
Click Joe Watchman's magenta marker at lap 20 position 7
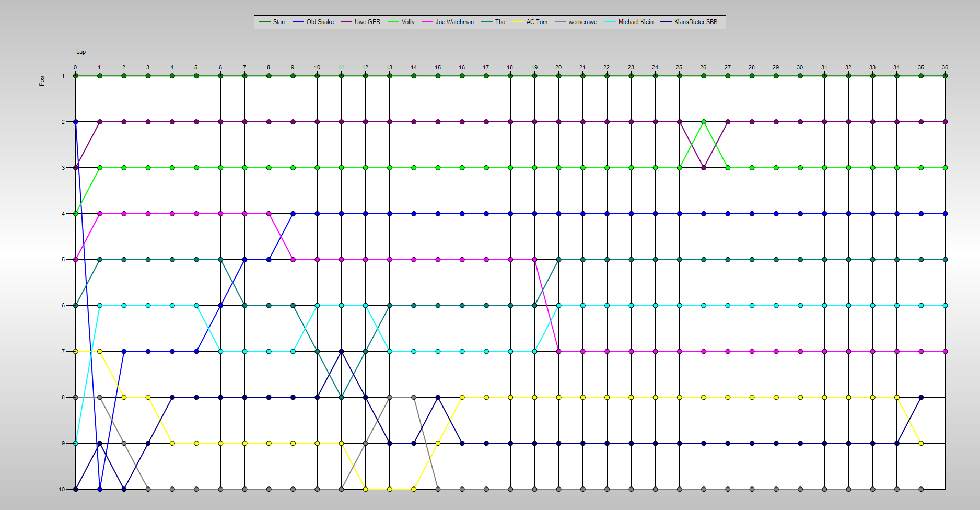pyautogui.click(x=559, y=351)
